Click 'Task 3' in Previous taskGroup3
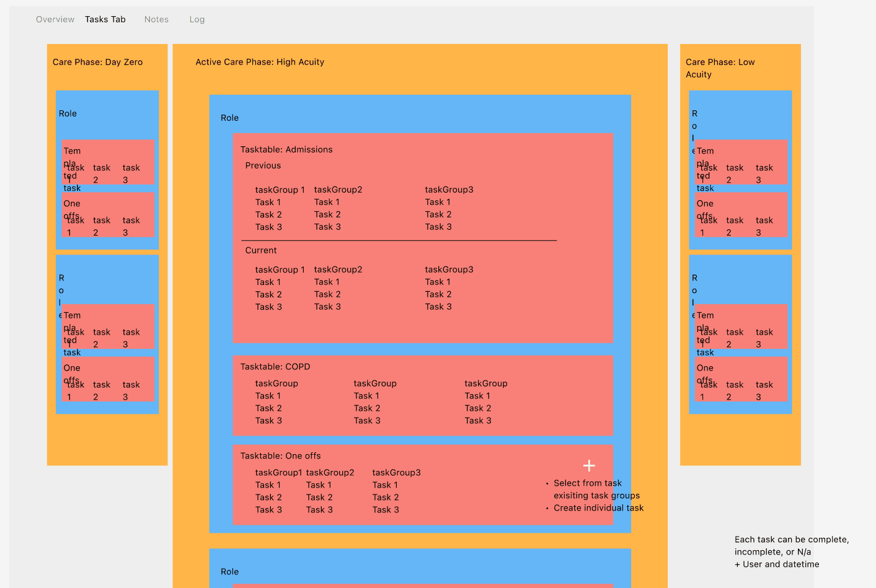Image resolution: width=876 pixels, height=588 pixels. 438,227
